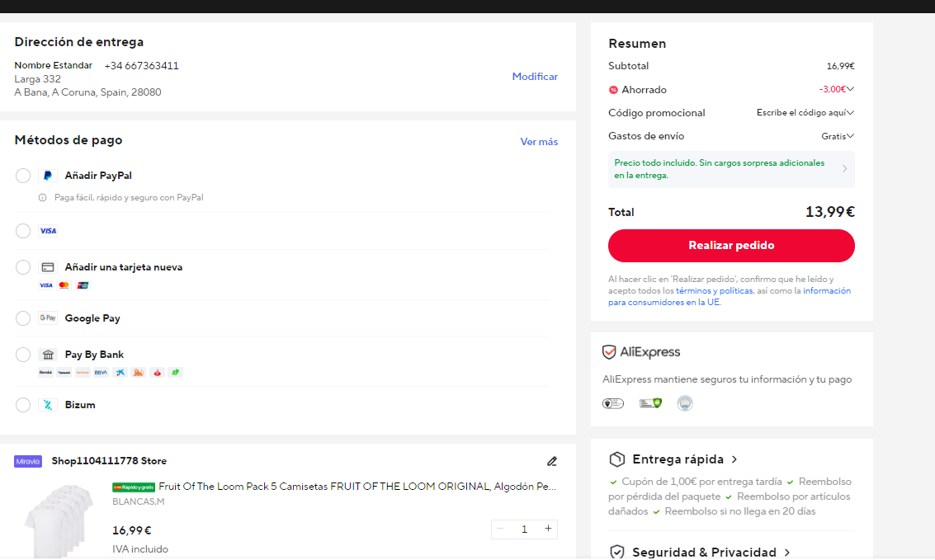Click the AliExpress shield logo
This screenshot has width=935, height=560.
(x=609, y=352)
